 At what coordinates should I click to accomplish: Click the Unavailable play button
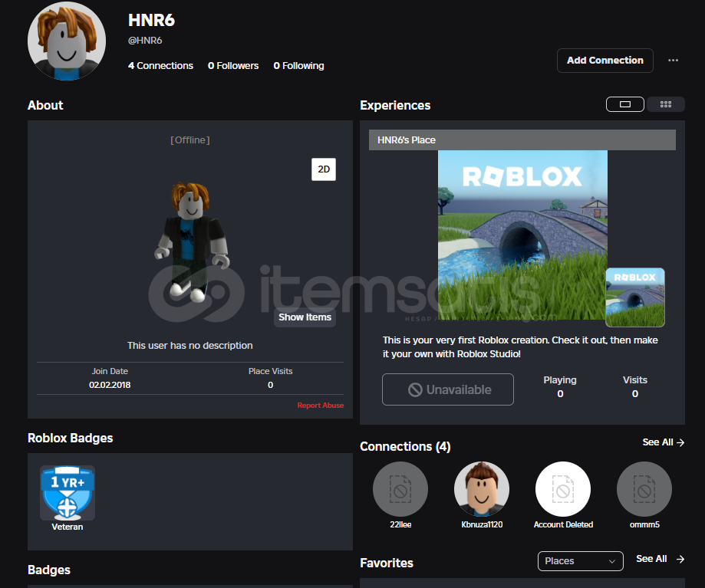[x=448, y=389]
